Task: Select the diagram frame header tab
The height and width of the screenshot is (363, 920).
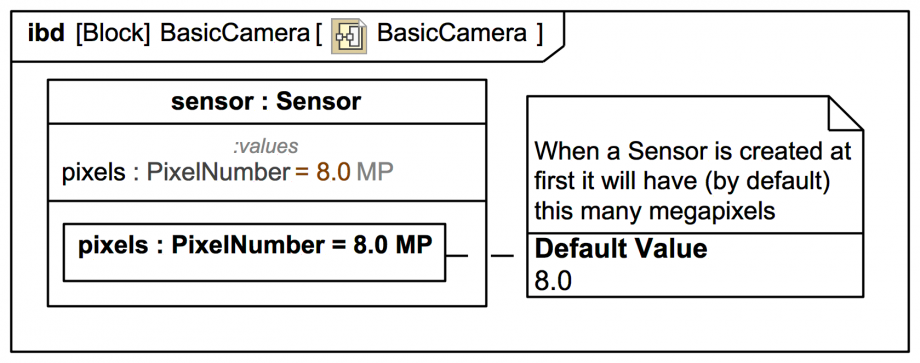Action: click(x=288, y=36)
